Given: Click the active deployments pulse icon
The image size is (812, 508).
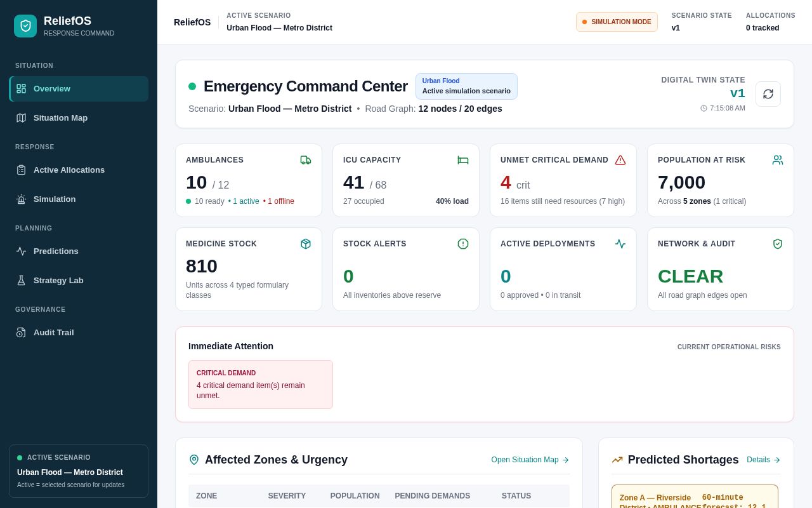Looking at the screenshot, I should click(x=620, y=244).
